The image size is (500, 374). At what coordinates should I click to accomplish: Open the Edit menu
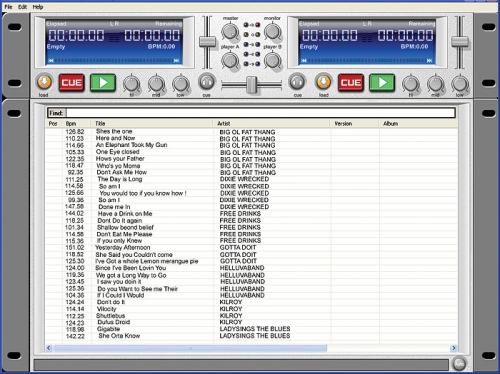[x=22, y=7]
